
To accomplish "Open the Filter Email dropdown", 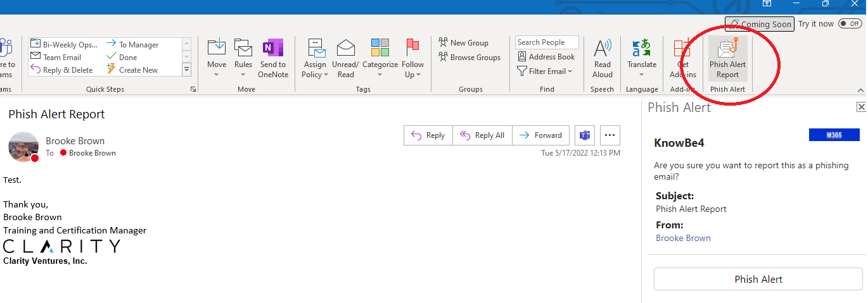I will coord(545,71).
